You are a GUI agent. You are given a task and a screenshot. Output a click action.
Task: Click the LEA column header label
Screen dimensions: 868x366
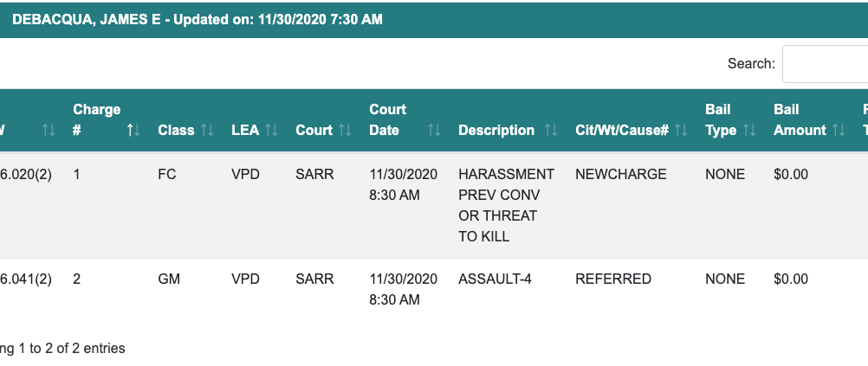tap(245, 131)
